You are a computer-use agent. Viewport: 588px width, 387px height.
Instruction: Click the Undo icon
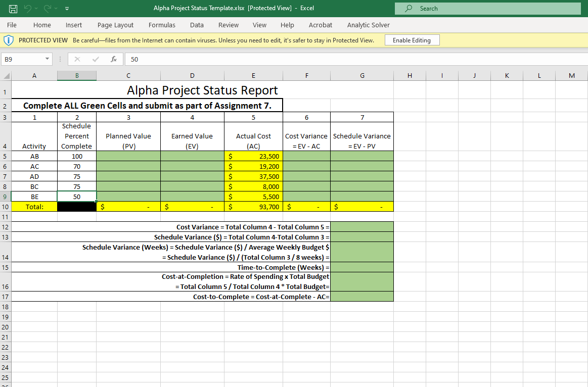[x=29, y=8]
